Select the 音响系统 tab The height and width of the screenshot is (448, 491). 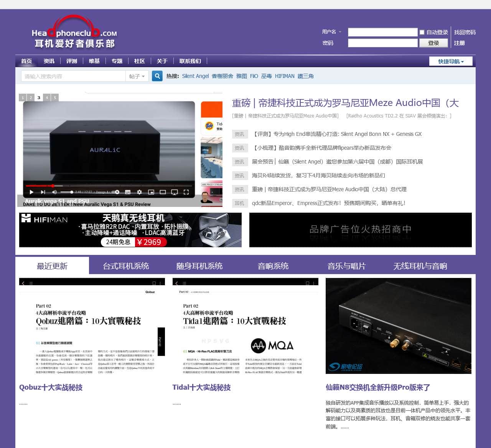click(x=273, y=266)
